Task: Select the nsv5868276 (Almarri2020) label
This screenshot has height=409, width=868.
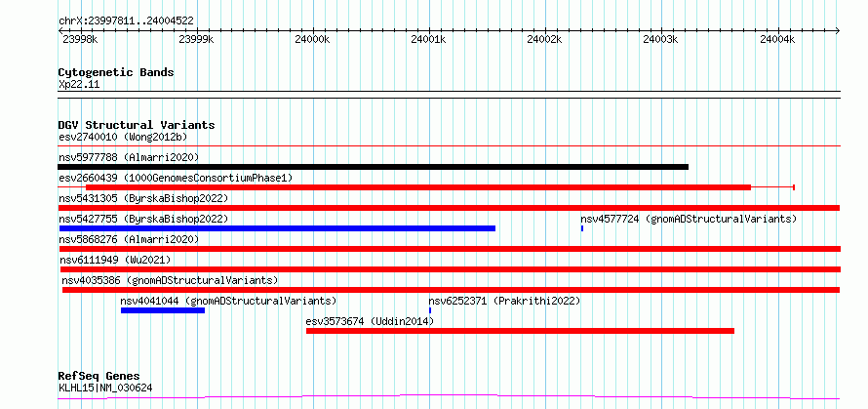Action: tap(129, 239)
